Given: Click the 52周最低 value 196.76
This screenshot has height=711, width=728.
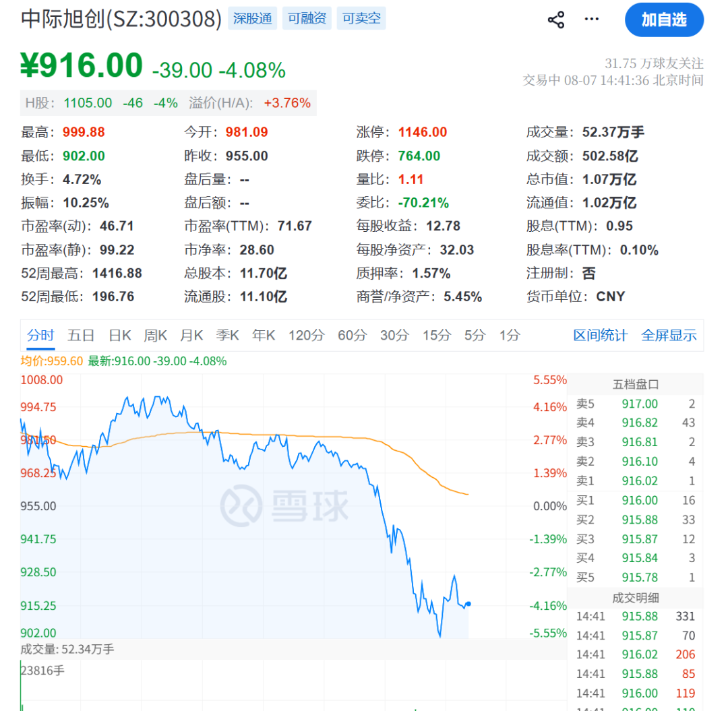Looking at the screenshot, I should coord(113,297).
